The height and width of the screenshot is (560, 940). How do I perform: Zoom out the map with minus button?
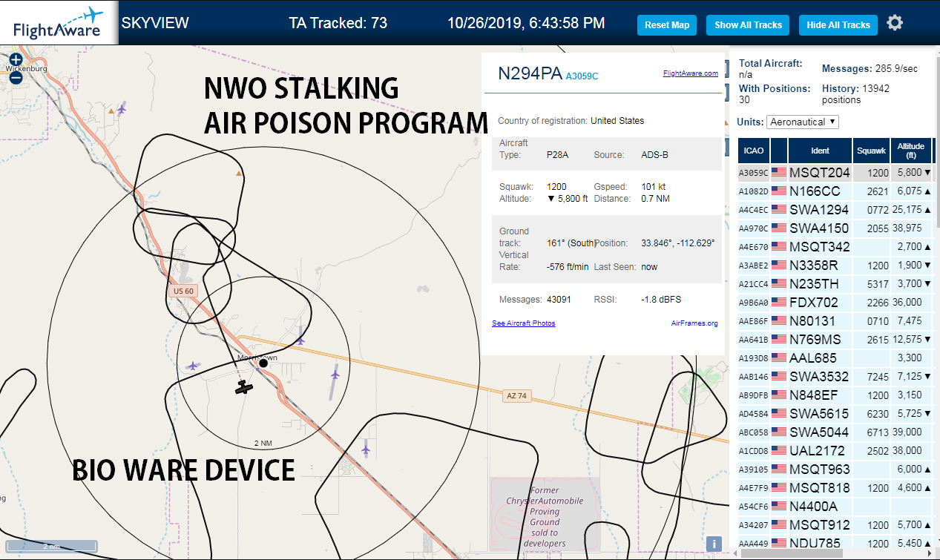(x=16, y=76)
